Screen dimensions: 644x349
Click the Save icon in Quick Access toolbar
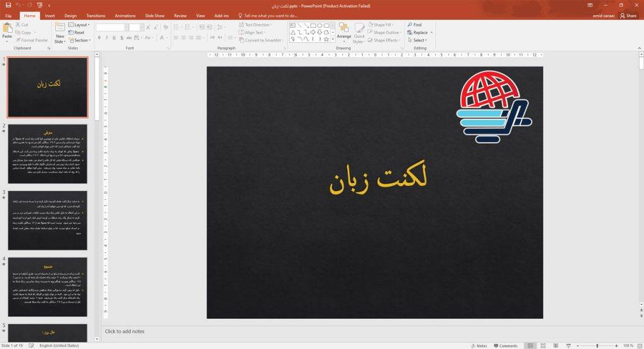(8, 5)
